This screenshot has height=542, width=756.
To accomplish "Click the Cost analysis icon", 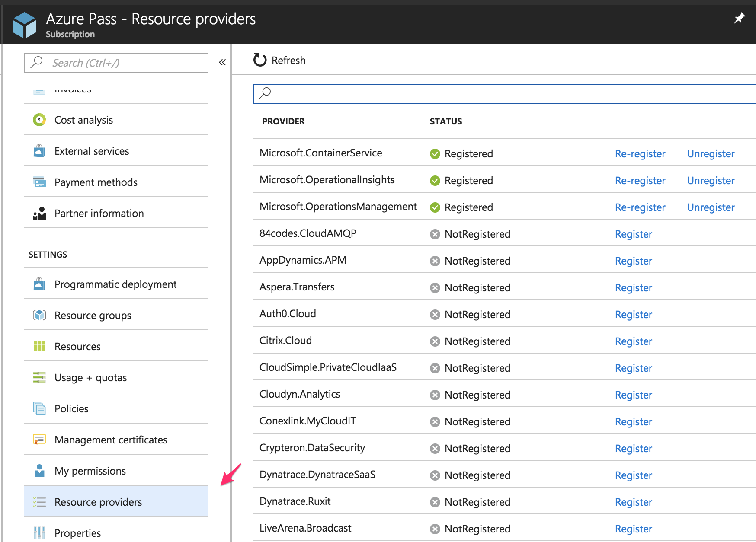I will click(x=39, y=120).
